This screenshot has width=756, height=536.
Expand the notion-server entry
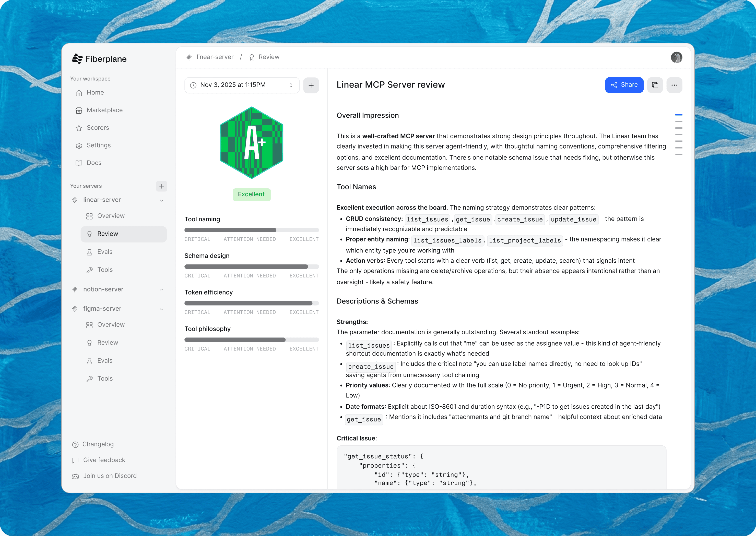coord(161,289)
